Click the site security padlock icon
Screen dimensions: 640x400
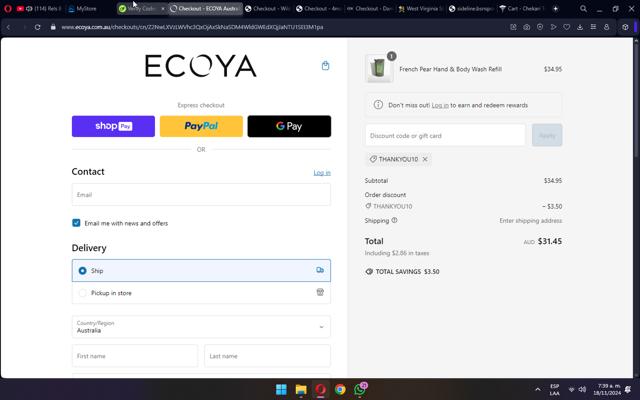coord(53,27)
